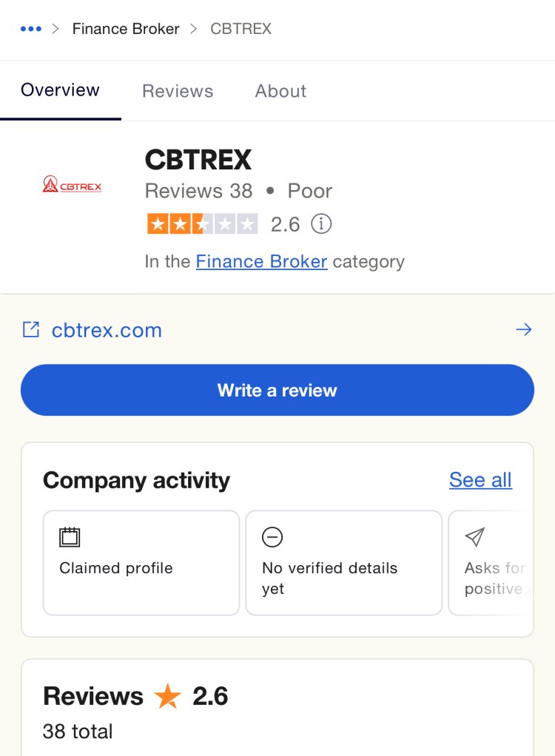Open the Claimed profile activity card
Viewport: 555px width, 756px height.
click(141, 563)
